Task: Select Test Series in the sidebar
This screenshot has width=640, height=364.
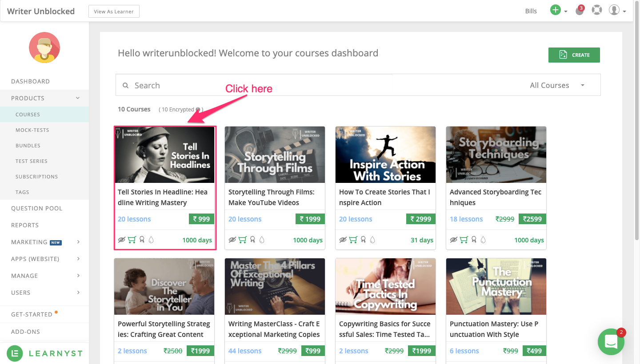Action: (x=44, y=161)
